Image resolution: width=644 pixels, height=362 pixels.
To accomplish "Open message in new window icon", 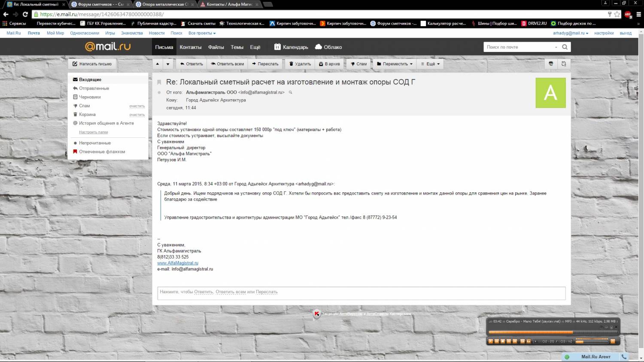I will coord(564,64).
